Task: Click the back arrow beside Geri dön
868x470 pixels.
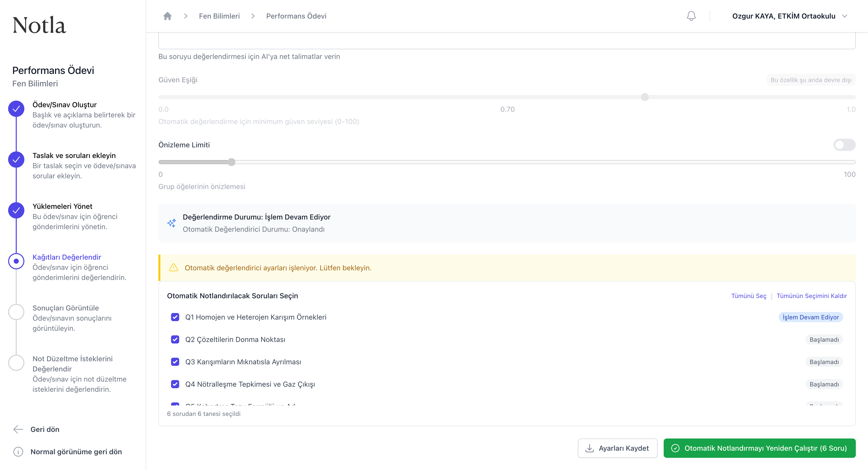Action: (18, 429)
